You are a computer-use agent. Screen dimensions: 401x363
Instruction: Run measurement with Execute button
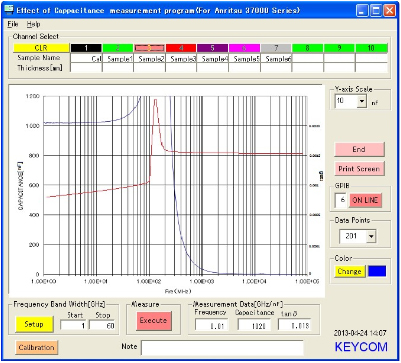pyautogui.click(x=153, y=321)
